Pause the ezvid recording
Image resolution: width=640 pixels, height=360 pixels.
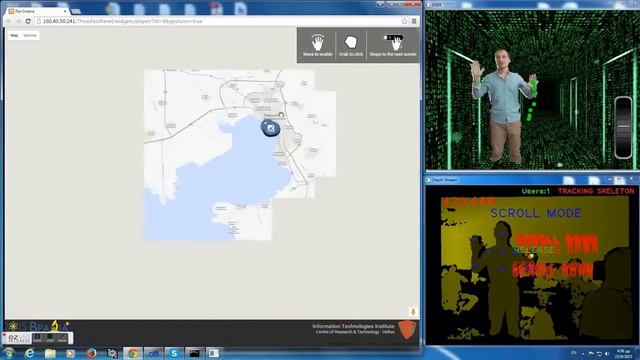[x=38, y=338]
